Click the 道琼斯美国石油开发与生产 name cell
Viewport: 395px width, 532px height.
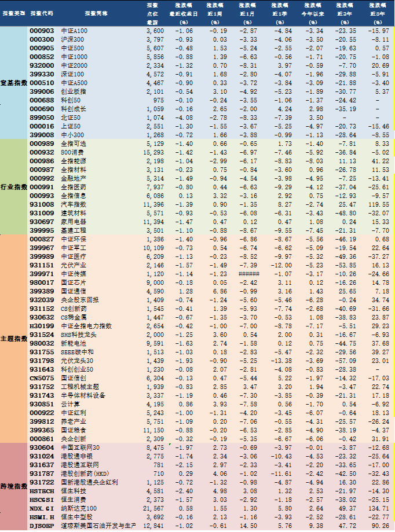pos(98,526)
